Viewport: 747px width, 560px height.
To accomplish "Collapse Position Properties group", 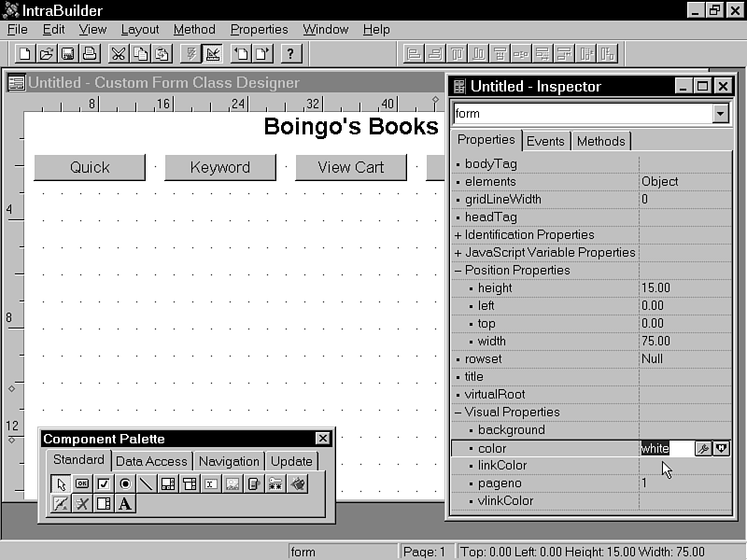I will point(458,271).
